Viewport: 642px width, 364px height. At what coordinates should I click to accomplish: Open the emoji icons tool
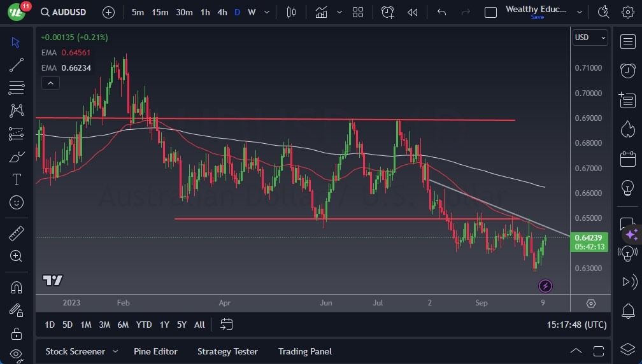coord(17,202)
